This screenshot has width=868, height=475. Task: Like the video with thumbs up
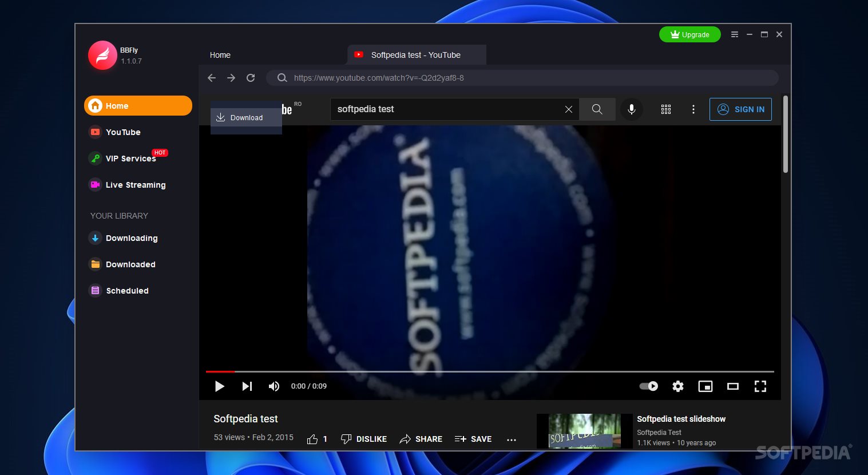pos(312,439)
